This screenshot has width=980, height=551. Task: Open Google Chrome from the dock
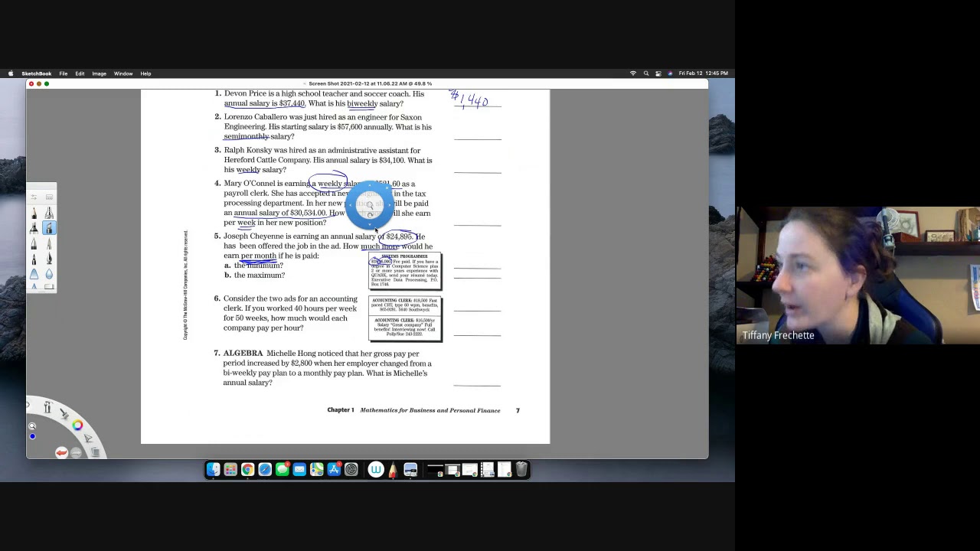247,469
